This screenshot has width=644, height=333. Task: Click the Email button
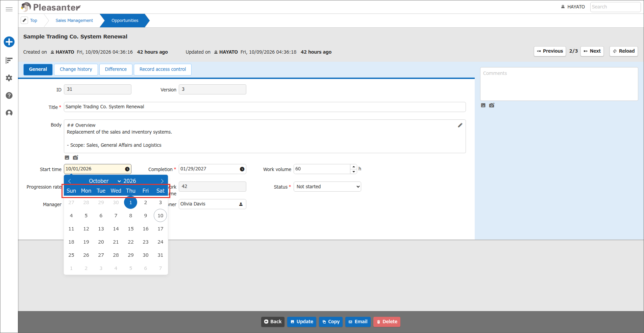point(358,322)
